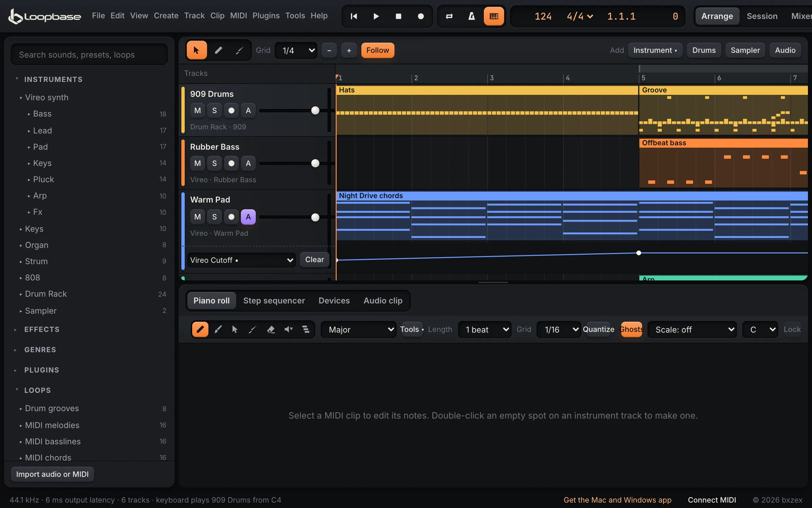Zoom in with the plus button
The height and width of the screenshot is (508, 812).
click(349, 50)
